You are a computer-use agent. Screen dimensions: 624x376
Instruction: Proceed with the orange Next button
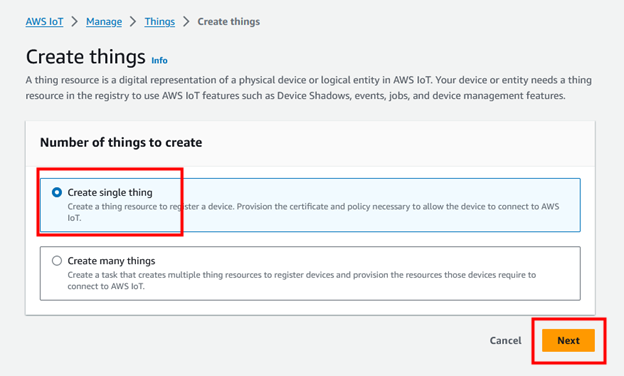pos(568,341)
